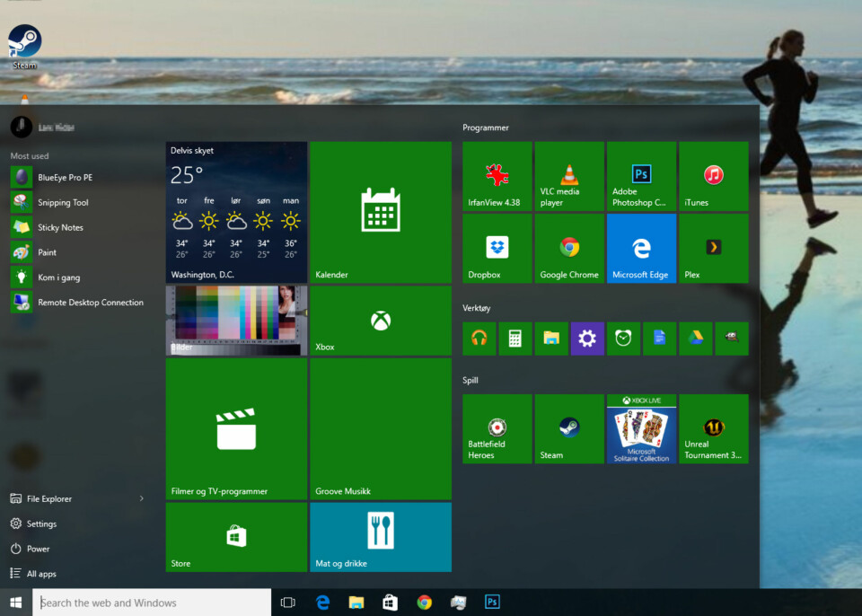The image size is (862, 616).
Task: Open the Alarm clock tile
Action: tap(623, 339)
